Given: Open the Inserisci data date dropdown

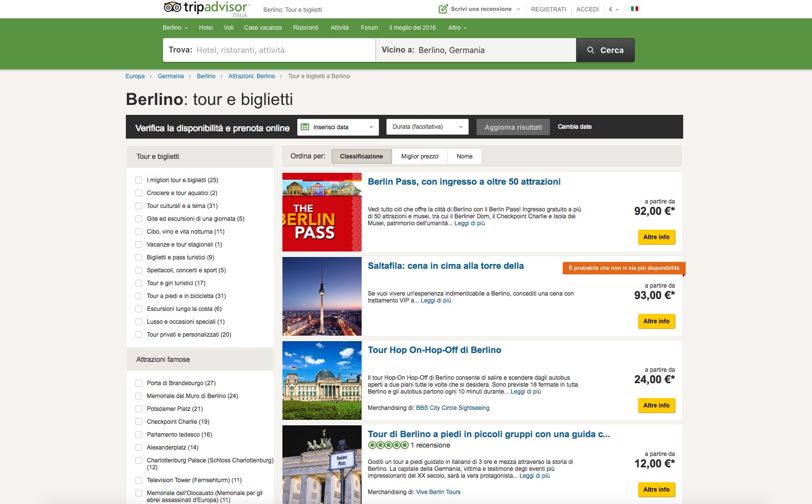Looking at the screenshot, I should pyautogui.click(x=338, y=127).
